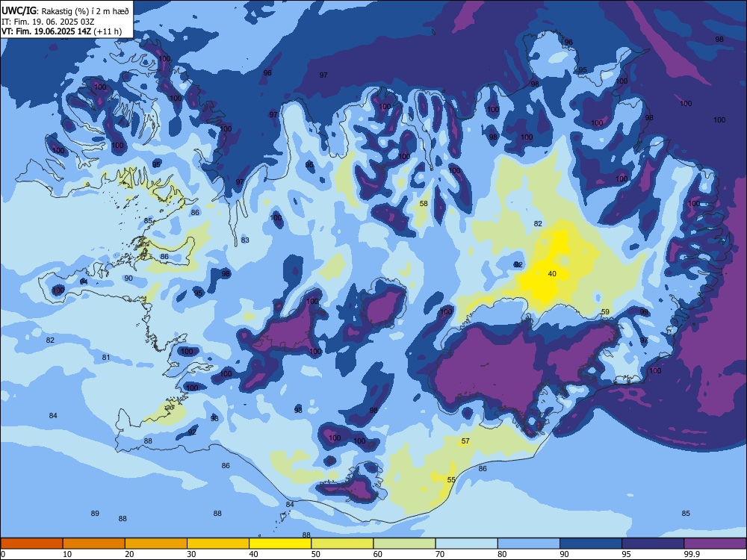The image size is (747, 560).
Task: Click the amber 20–30 legend swatch
Action: 156,544
